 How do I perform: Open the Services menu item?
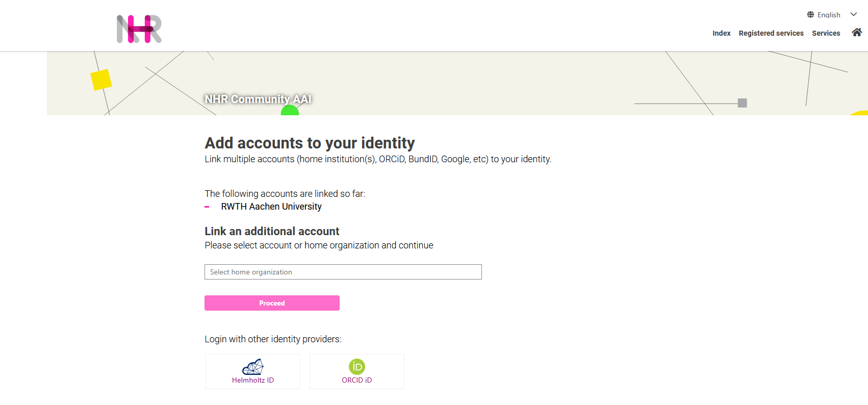click(x=826, y=33)
